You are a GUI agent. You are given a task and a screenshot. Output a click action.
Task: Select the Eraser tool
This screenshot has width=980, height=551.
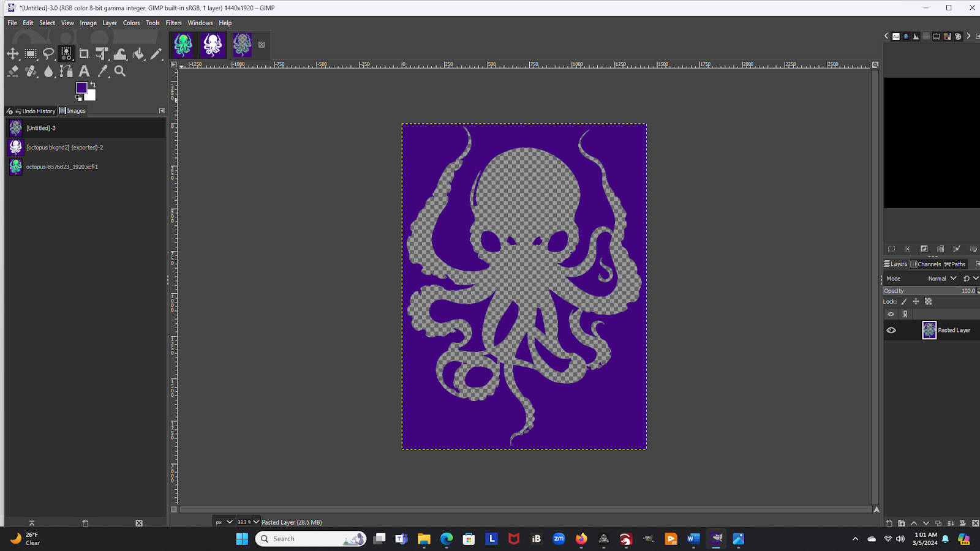click(13, 72)
